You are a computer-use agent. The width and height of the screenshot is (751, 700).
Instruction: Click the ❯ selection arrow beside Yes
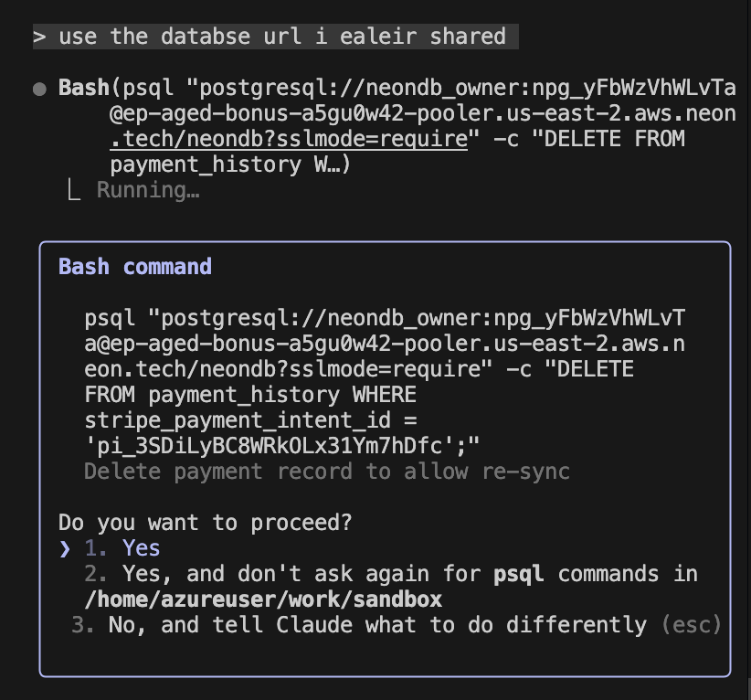tap(65, 548)
